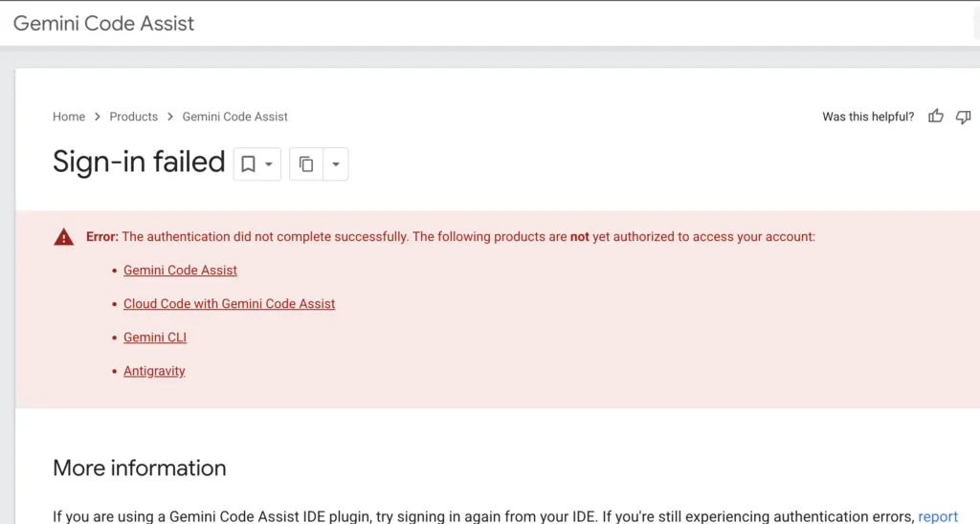Open the Gemini Code Assist error link
Image resolution: width=980 pixels, height=524 pixels.
click(x=180, y=271)
